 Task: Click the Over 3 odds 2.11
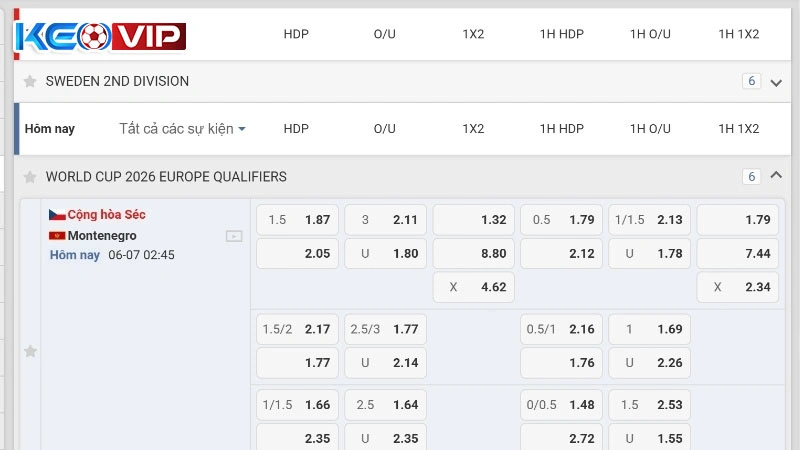[386, 220]
